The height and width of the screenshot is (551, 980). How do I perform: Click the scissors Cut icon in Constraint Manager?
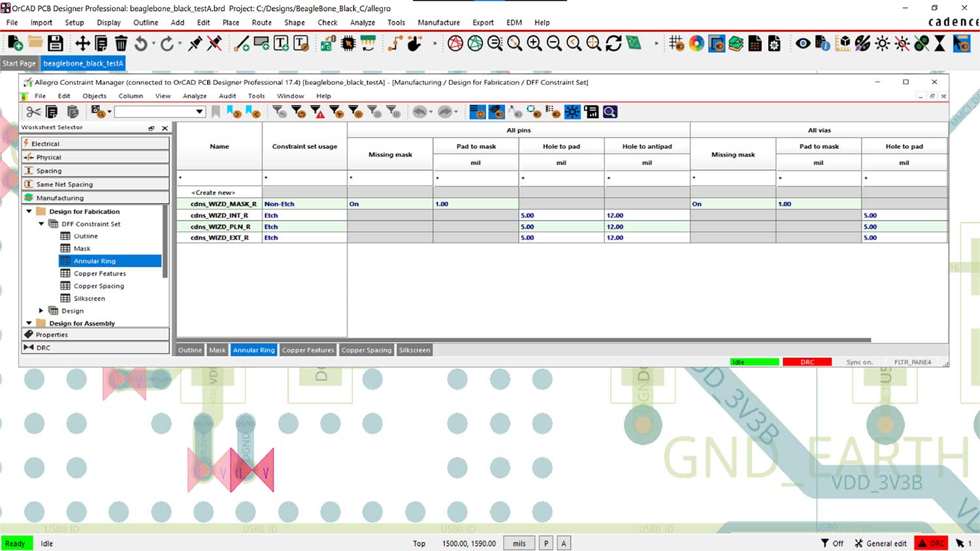tap(33, 112)
